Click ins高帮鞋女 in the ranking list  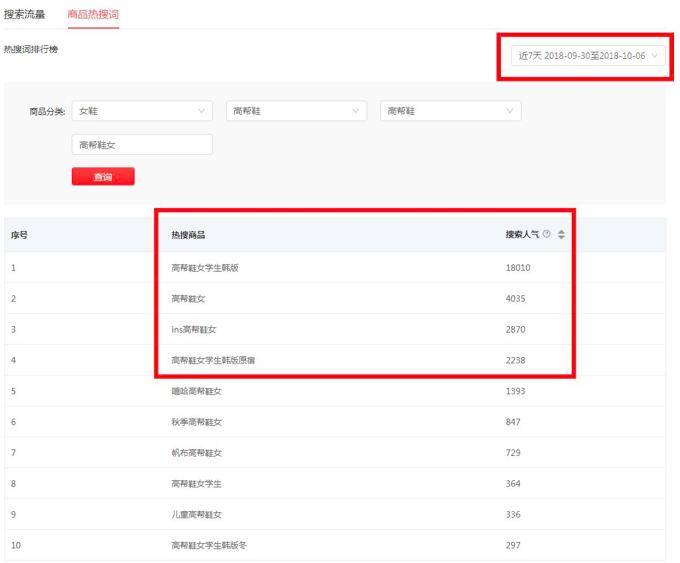tap(196, 329)
